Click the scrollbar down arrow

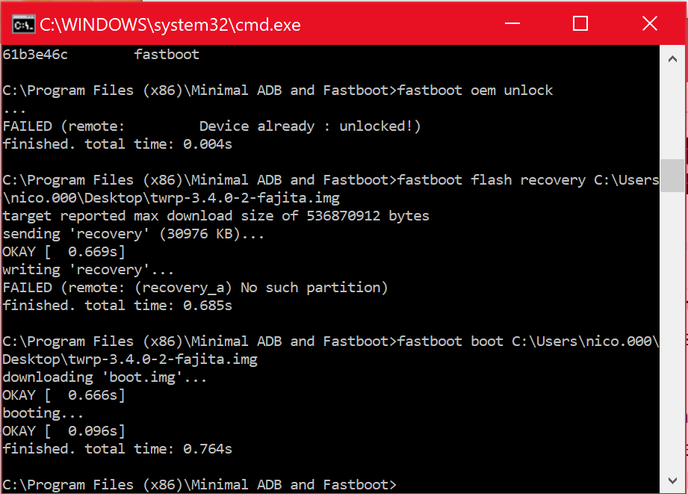[x=672, y=480]
